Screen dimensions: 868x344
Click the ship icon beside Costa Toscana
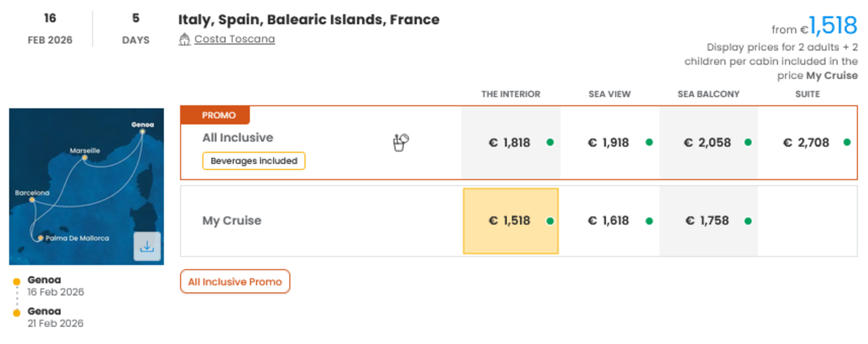[184, 39]
